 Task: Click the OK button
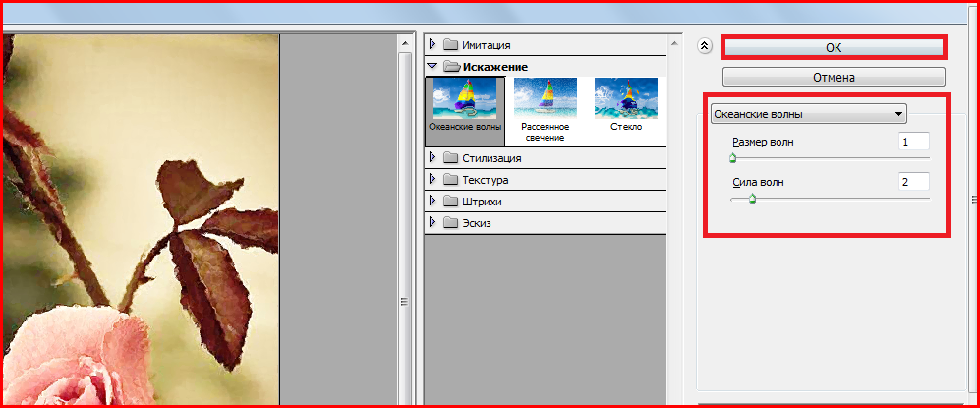pos(834,47)
